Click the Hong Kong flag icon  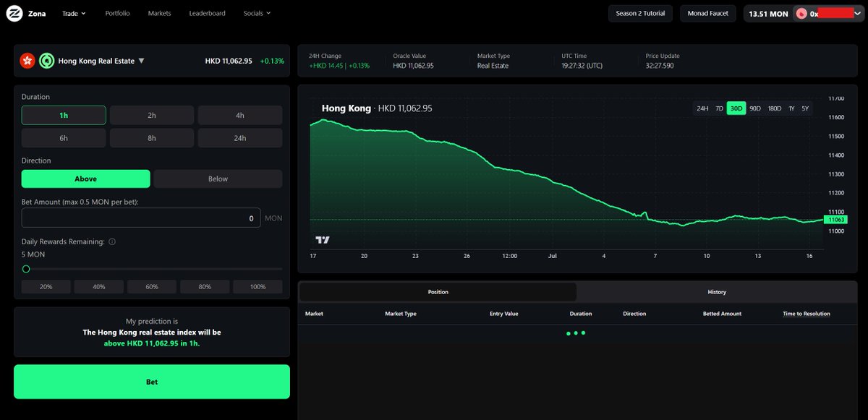pos(27,61)
